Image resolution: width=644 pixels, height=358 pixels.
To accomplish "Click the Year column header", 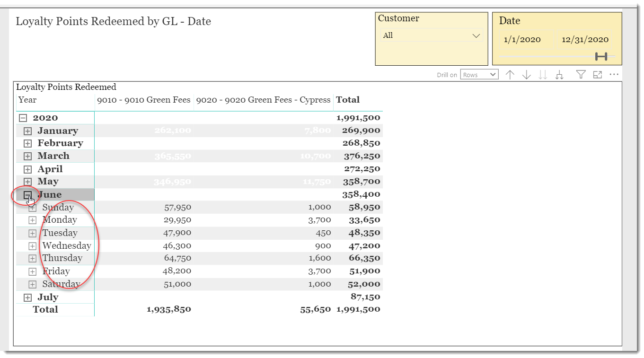I will point(27,100).
